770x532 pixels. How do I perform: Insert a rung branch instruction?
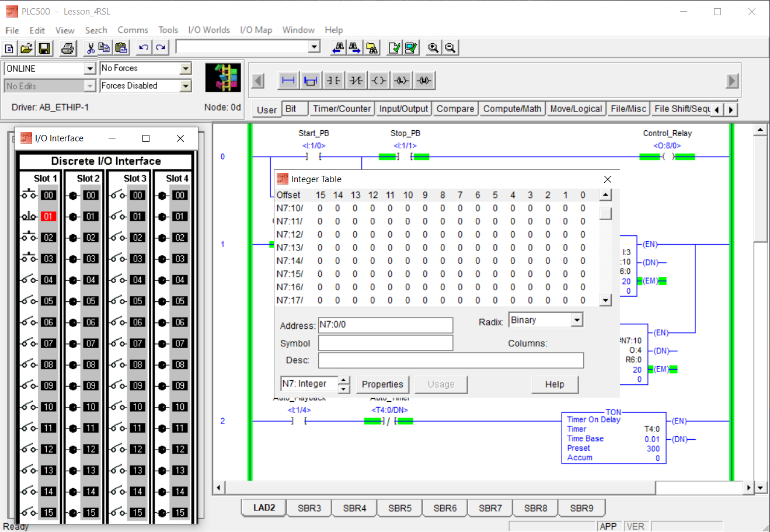[x=311, y=81]
